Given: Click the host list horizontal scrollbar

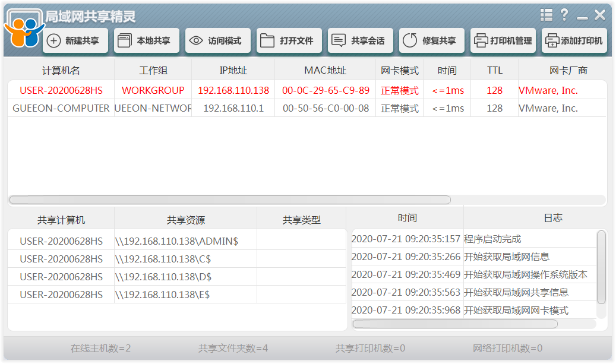Looking at the screenshot, I should pyautogui.click(x=229, y=200).
